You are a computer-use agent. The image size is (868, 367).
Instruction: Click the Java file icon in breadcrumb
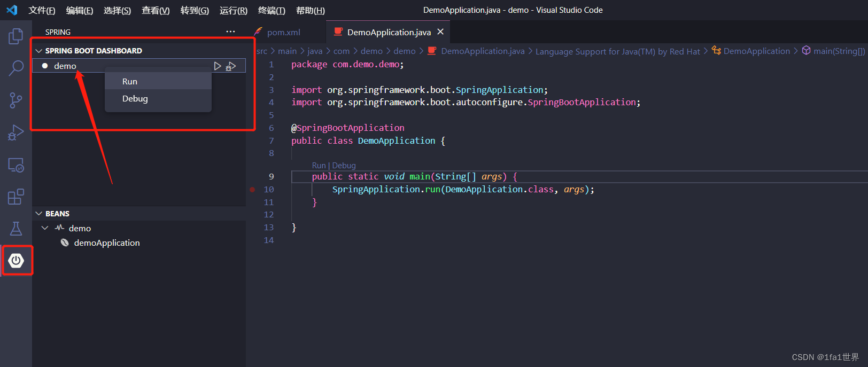(432, 51)
